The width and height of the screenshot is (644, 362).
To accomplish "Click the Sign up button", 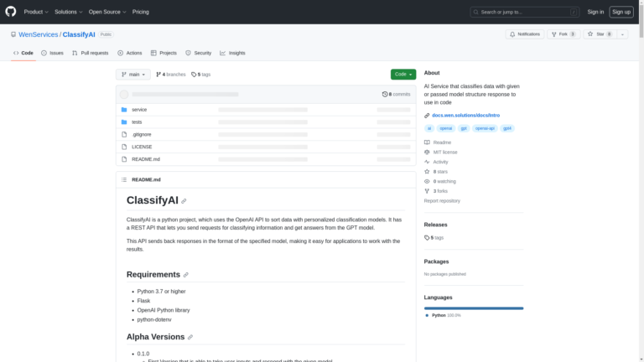I will click(621, 12).
